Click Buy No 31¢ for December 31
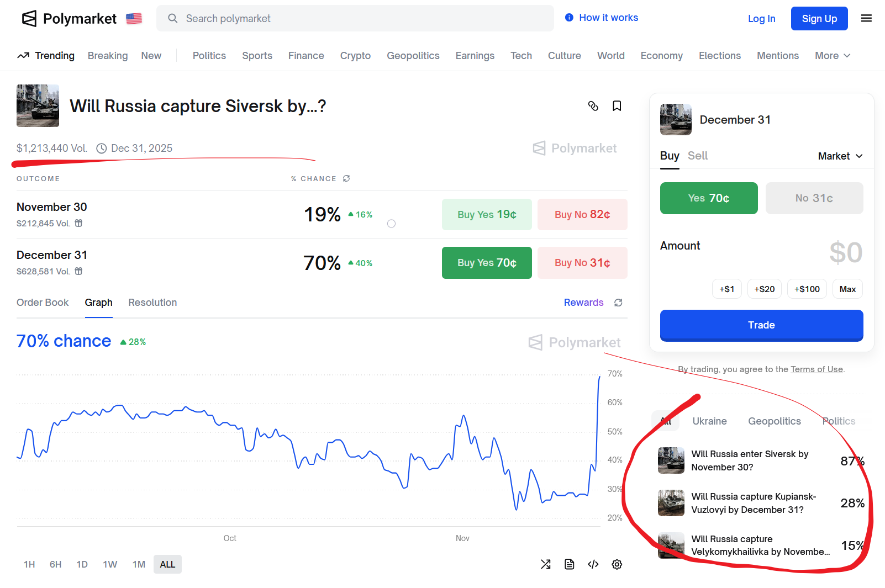Image resolution: width=885 pixels, height=588 pixels. click(582, 263)
